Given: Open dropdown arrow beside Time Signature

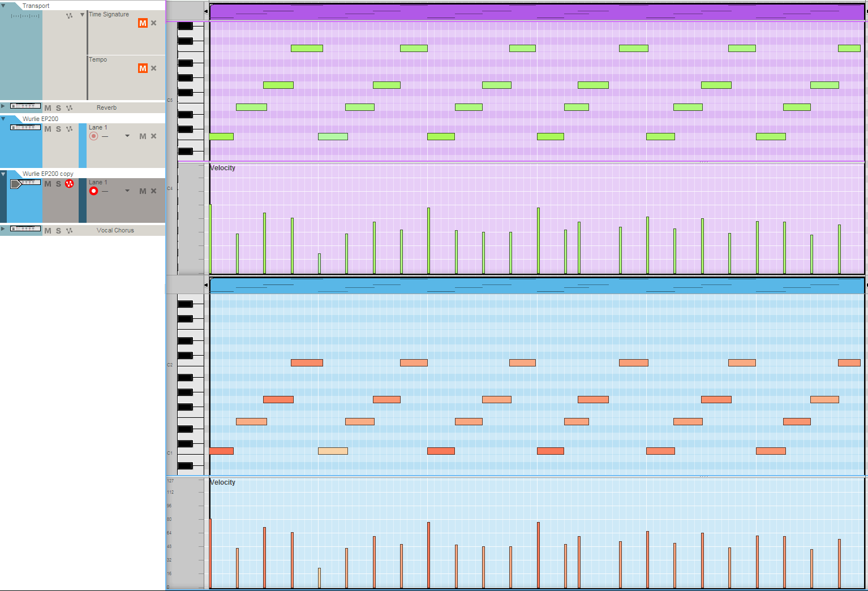Looking at the screenshot, I should point(83,15).
